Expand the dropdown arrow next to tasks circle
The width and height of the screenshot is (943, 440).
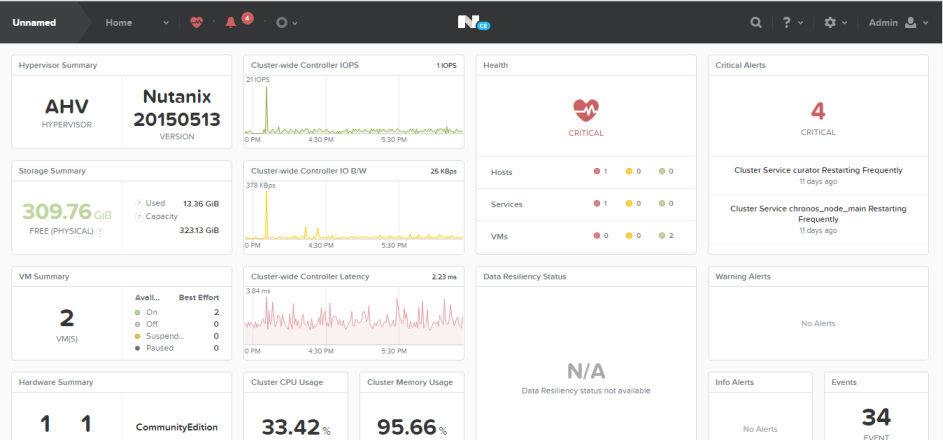[295, 23]
